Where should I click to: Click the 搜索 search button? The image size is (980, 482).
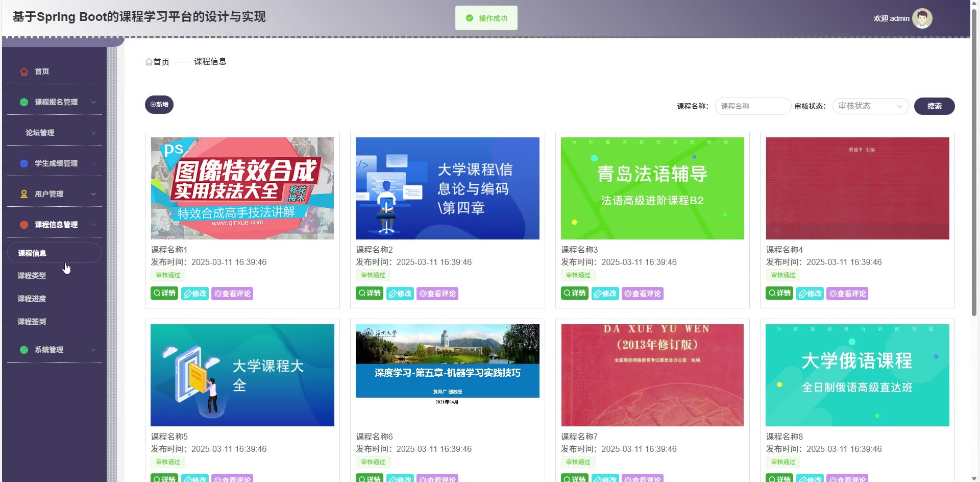[x=934, y=106]
